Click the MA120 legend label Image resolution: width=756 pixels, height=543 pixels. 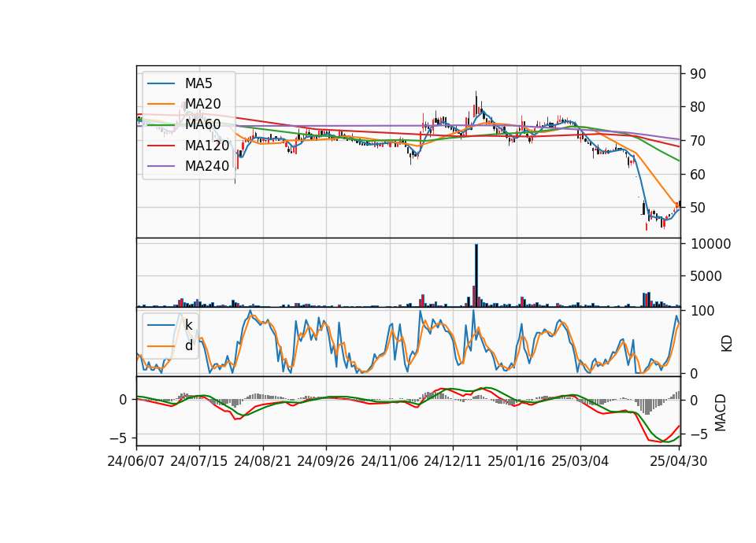(207, 145)
